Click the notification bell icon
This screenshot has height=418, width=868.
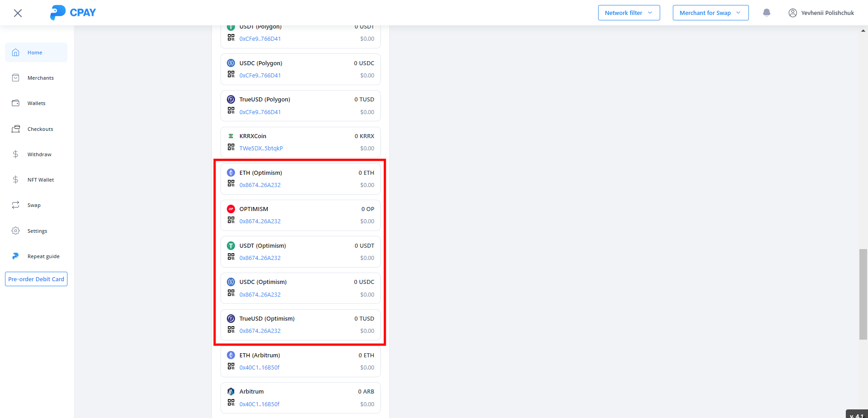pyautogui.click(x=766, y=13)
